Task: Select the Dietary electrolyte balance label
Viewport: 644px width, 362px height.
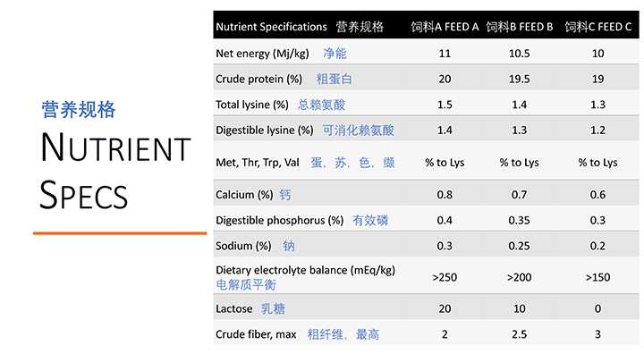Action: pyautogui.click(x=305, y=270)
